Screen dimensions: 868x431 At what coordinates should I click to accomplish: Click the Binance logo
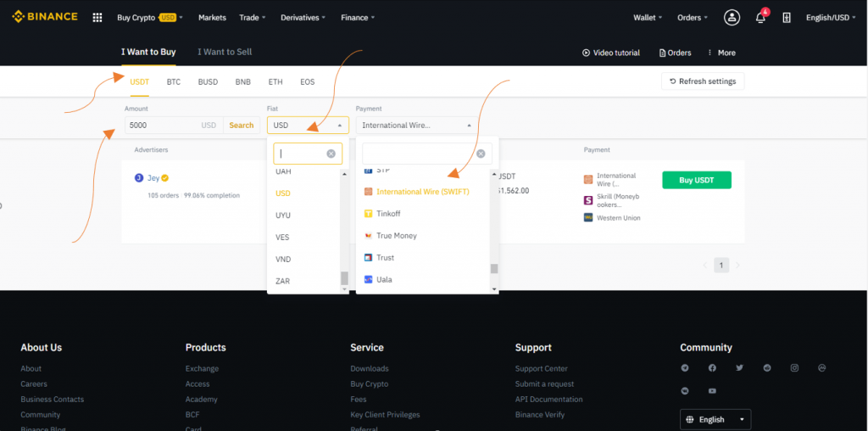(x=45, y=17)
